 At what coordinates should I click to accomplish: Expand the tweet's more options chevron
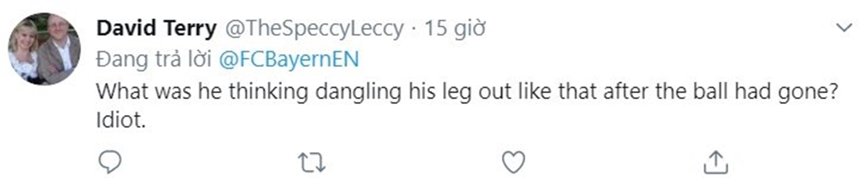pyautogui.click(x=844, y=28)
